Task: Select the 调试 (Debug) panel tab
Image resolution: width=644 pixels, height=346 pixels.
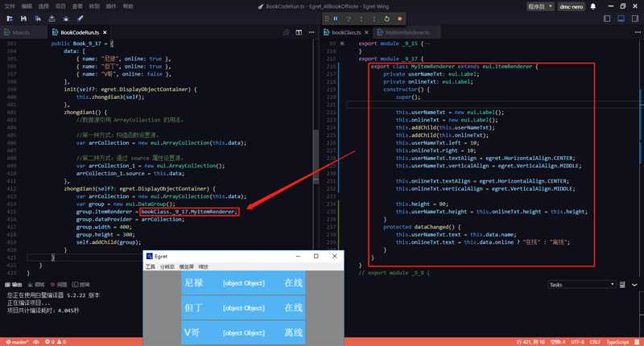Action: pyautogui.click(x=35, y=284)
